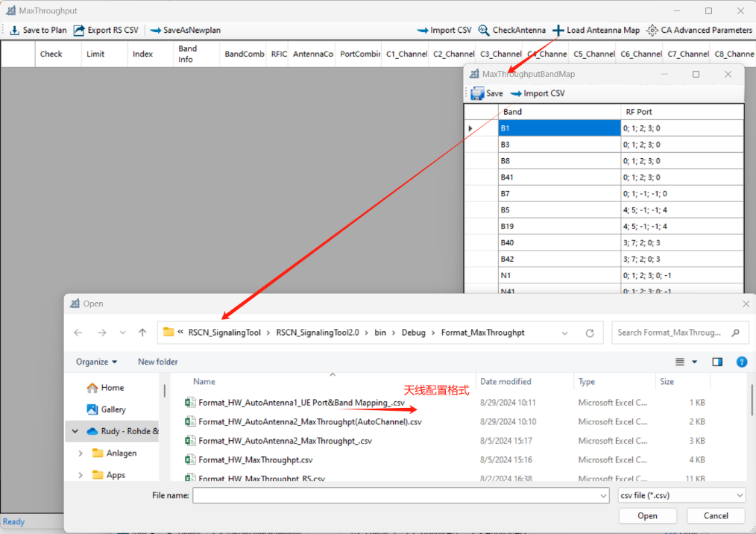Select the B1 band row
Viewport: 756px width, 534px height.
pyautogui.click(x=559, y=128)
